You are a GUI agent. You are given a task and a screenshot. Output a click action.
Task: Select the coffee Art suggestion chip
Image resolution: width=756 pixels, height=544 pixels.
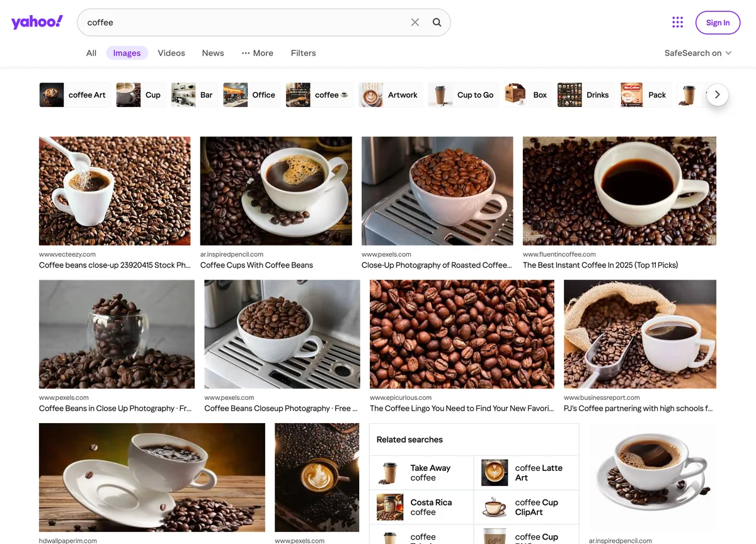coord(75,95)
